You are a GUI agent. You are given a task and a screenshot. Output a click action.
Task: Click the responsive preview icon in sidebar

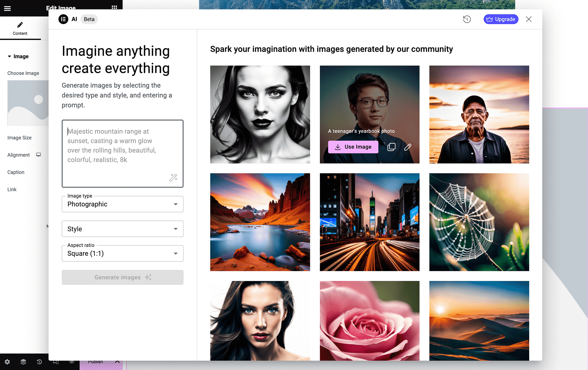[55, 361]
